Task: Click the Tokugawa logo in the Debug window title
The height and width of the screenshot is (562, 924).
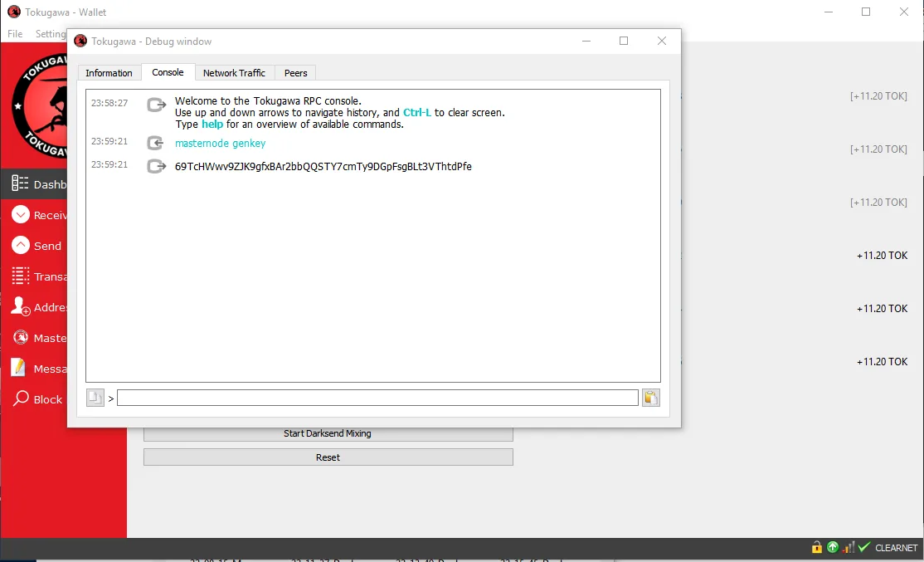Action: (x=80, y=41)
